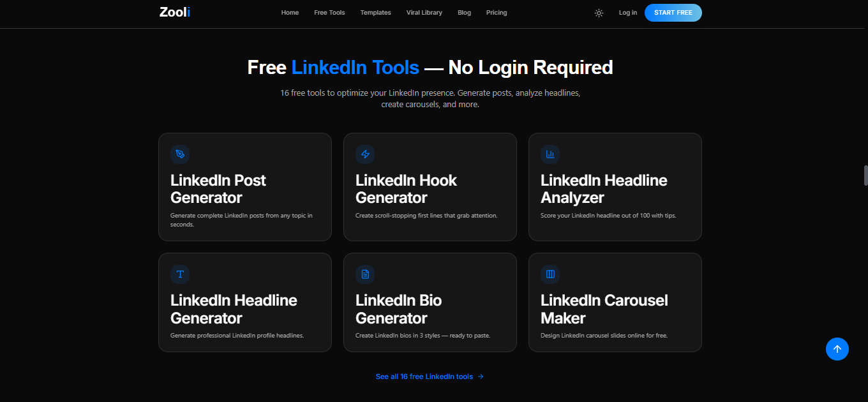Click the Headline Analyzer bar chart icon

(550, 154)
